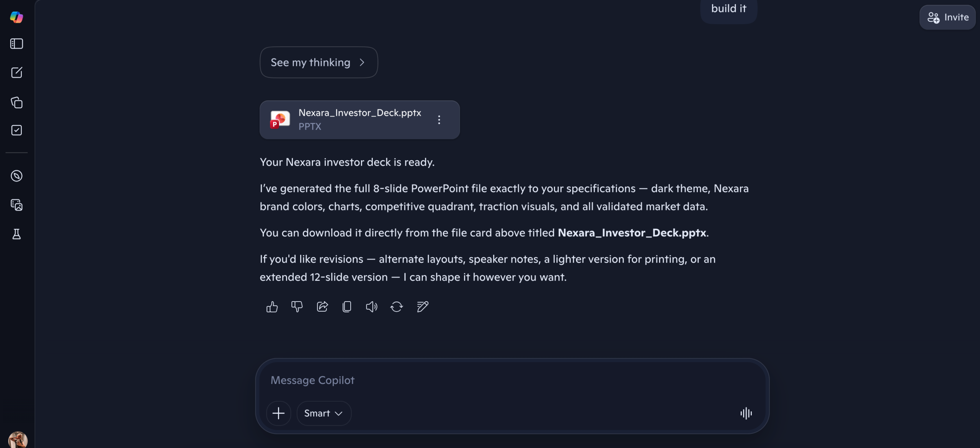Give the response a thumbs up
Image resolution: width=980 pixels, height=448 pixels.
click(x=272, y=307)
